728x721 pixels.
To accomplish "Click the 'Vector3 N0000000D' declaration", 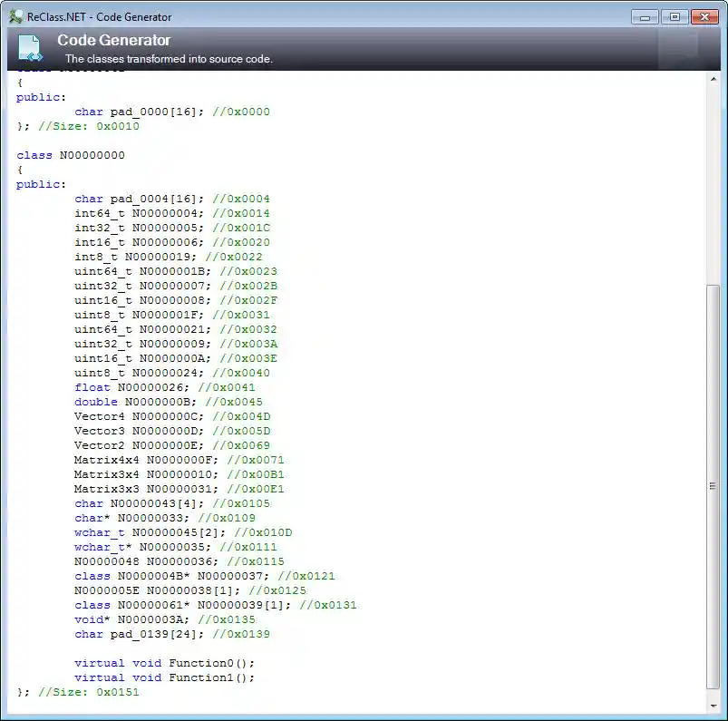I will coord(140,431).
